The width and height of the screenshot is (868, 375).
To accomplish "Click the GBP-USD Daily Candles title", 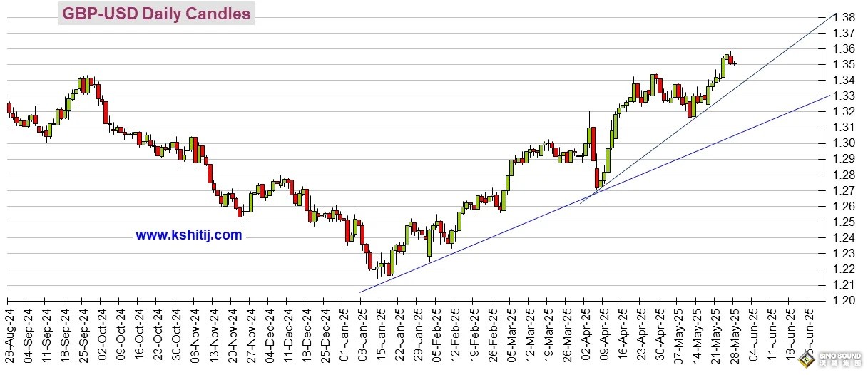I will pos(156,14).
